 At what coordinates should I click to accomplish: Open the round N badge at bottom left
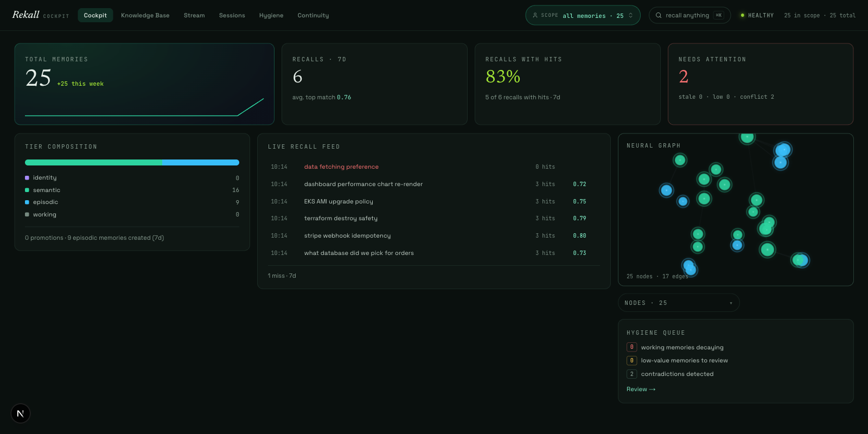click(21, 413)
